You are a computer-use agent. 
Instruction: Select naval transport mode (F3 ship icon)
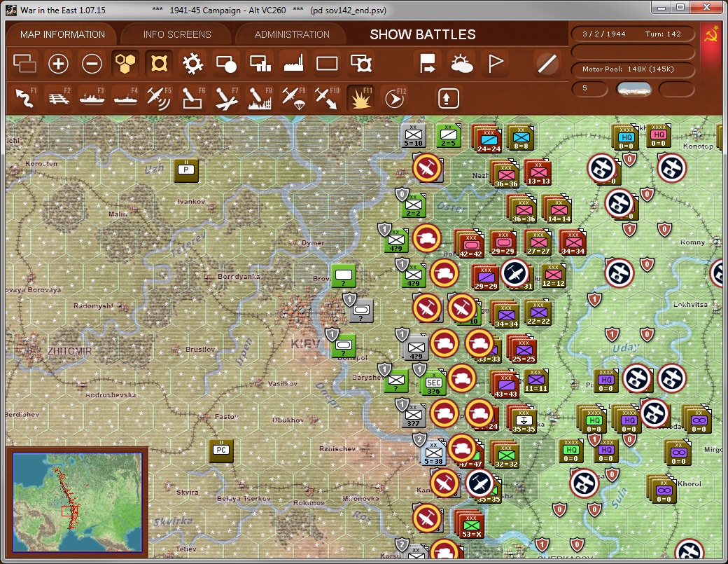coord(91,97)
